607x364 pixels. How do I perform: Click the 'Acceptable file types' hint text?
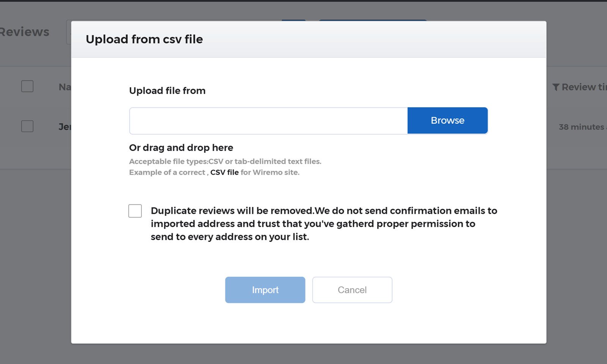pyautogui.click(x=225, y=162)
